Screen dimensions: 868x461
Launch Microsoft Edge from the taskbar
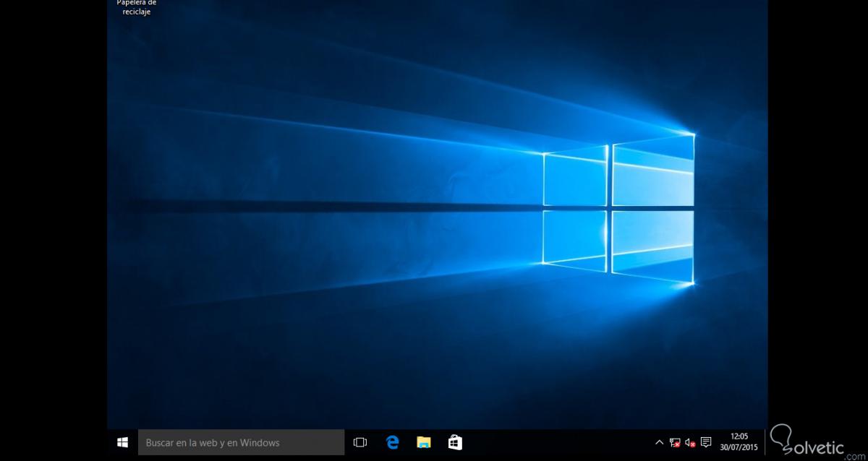coord(392,442)
